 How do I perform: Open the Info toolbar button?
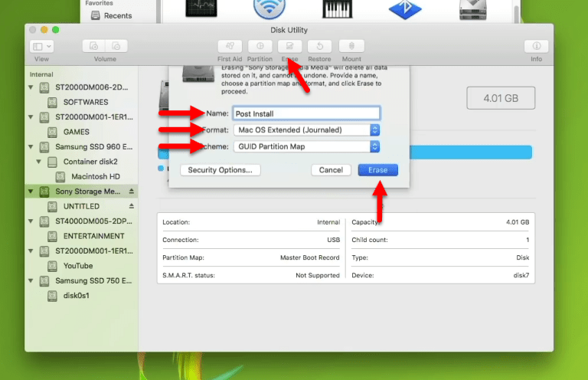coord(536,46)
